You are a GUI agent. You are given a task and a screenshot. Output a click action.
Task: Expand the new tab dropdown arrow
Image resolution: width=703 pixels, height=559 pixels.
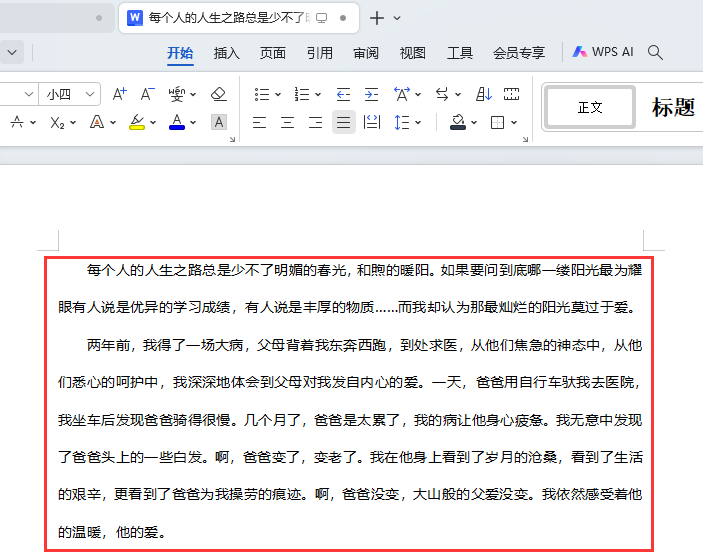point(397,18)
